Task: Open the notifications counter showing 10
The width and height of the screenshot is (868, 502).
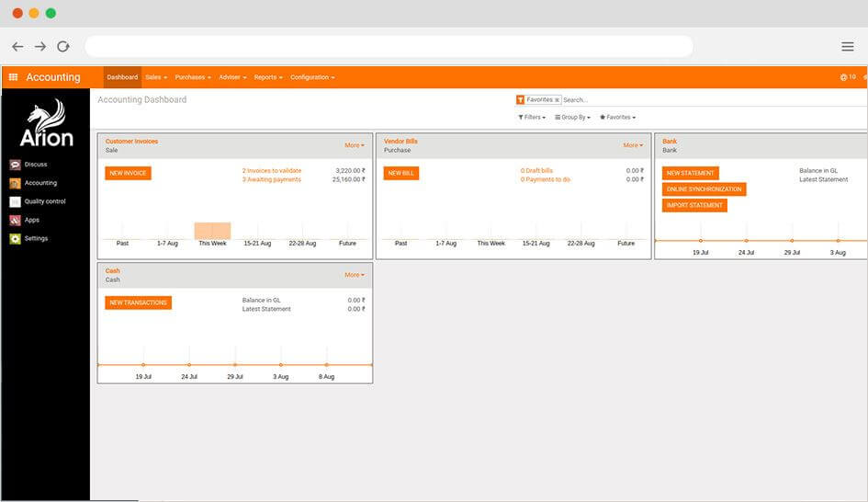Action: click(x=848, y=77)
